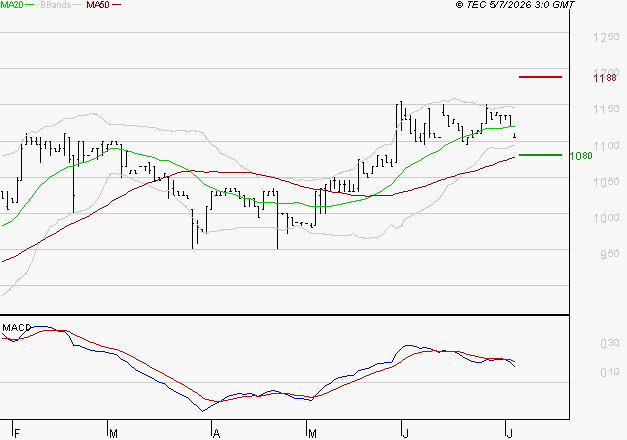Click the 1150 price axis label

(x=606, y=109)
